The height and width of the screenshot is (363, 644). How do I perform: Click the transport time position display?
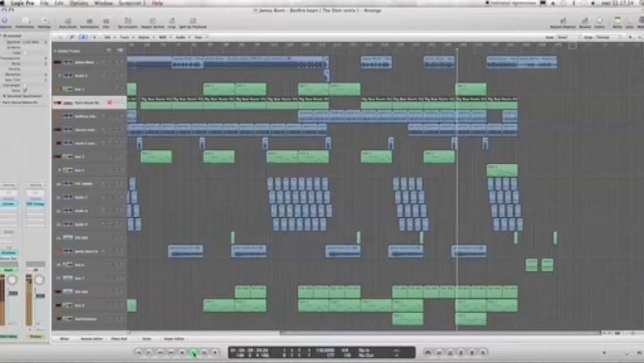point(249,352)
